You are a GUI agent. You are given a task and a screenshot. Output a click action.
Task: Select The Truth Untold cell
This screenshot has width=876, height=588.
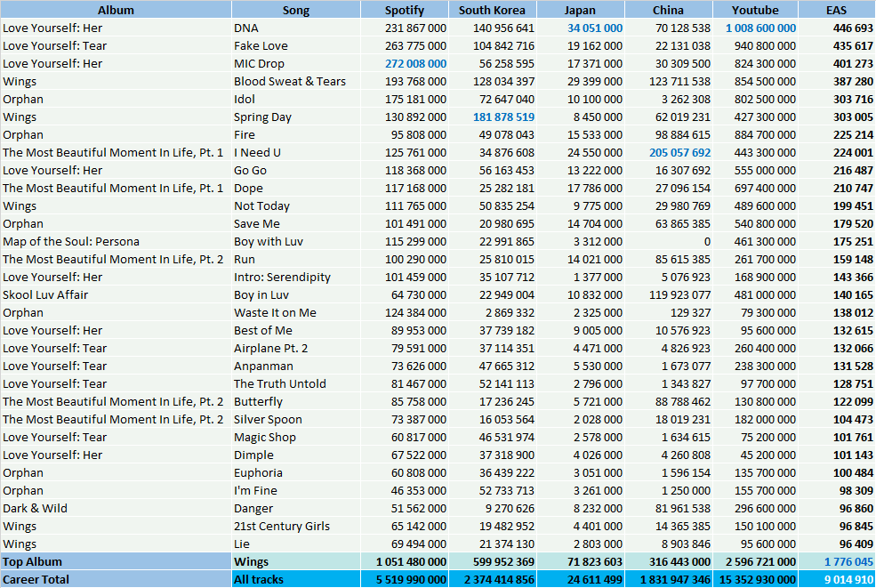tap(295, 384)
